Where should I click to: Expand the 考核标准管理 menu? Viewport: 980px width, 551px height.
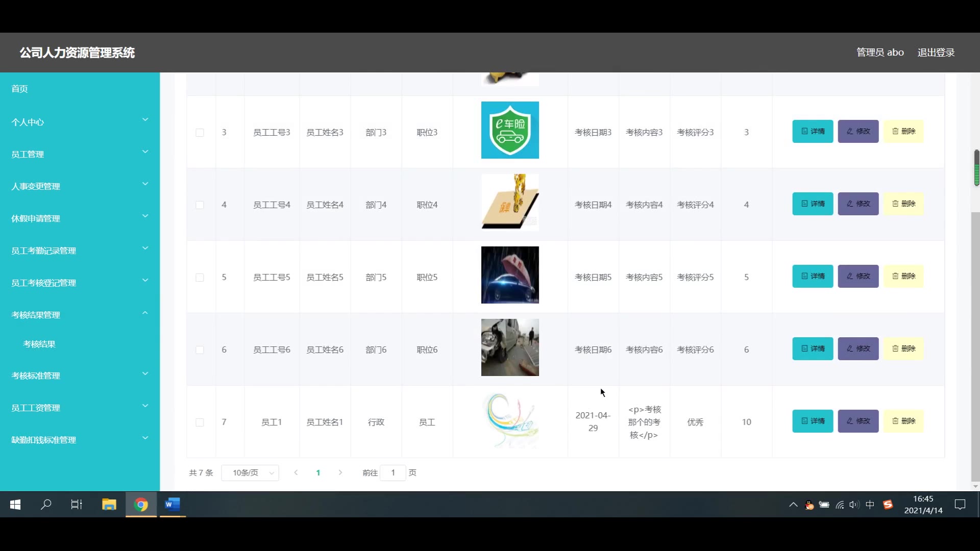[80, 375]
